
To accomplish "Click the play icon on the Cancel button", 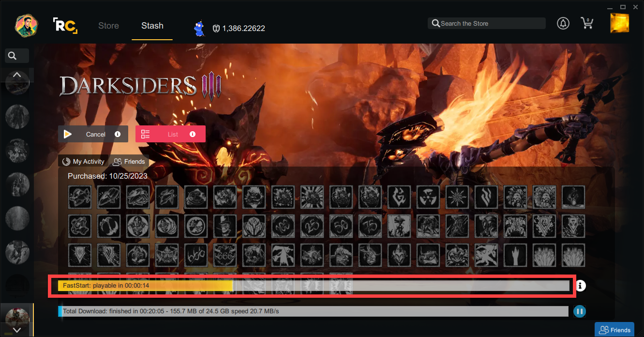I will [x=68, y=134].
